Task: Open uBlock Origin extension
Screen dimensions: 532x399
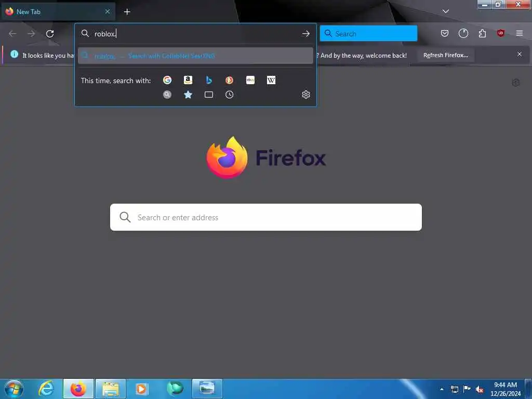Action: click(501, 33)
